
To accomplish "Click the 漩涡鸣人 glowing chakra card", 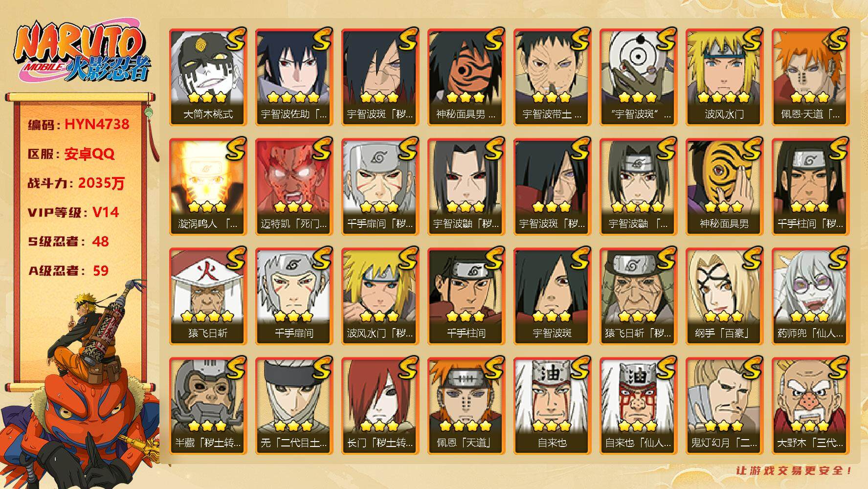I will point(208,187).
